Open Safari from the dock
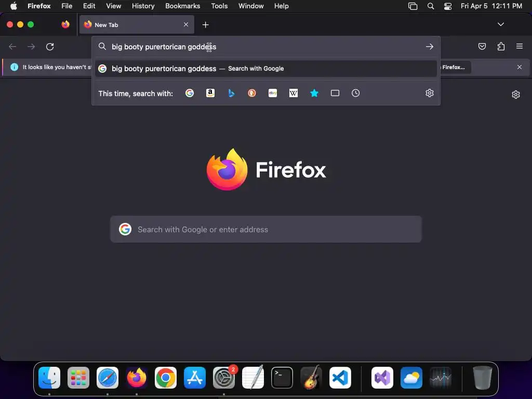 [x=108, y=378]
